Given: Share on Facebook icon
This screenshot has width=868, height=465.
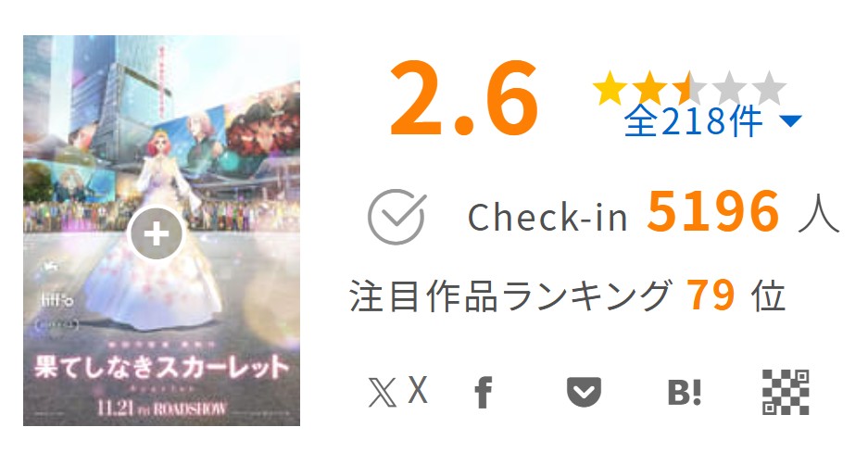Looking at the screenshot, I should click(484, 393).
